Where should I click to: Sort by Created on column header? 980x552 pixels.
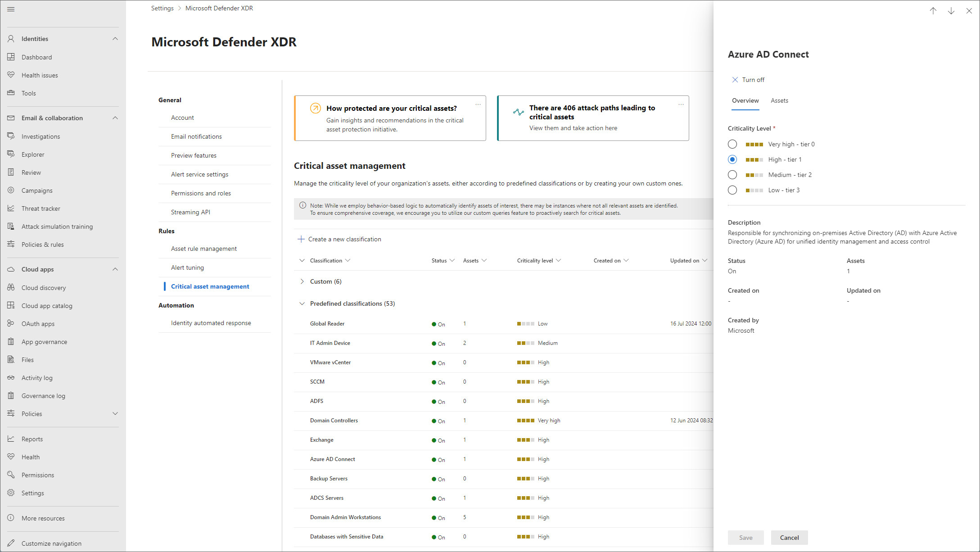611,261
